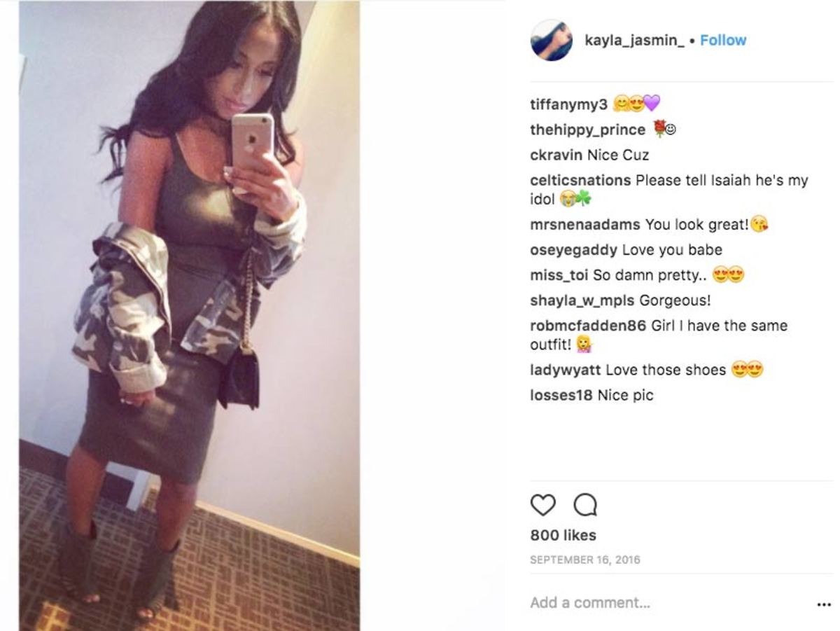Screen dimensions: 840x631
Task: Visit miss_toi user profile
Action: point(559,275)
